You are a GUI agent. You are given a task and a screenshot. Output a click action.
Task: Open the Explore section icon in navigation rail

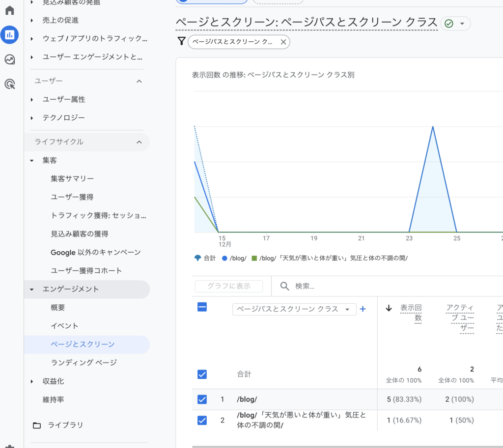(x=10, y=60)
